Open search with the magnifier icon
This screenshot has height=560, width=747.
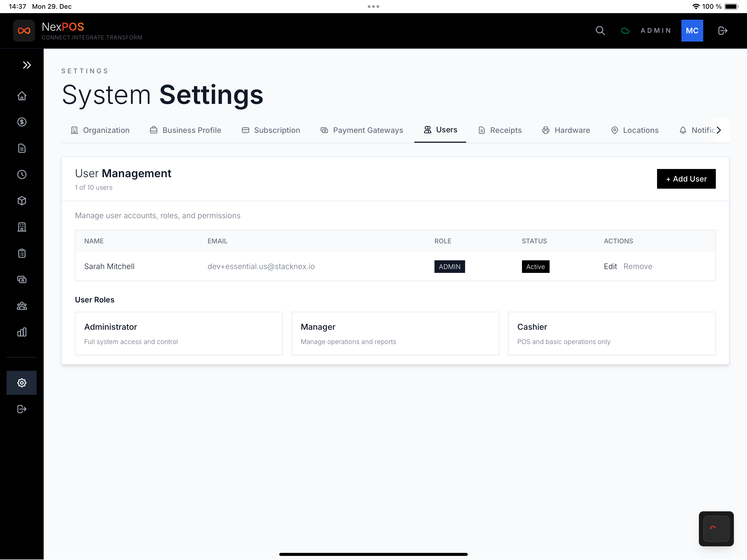tap(600, 30)
